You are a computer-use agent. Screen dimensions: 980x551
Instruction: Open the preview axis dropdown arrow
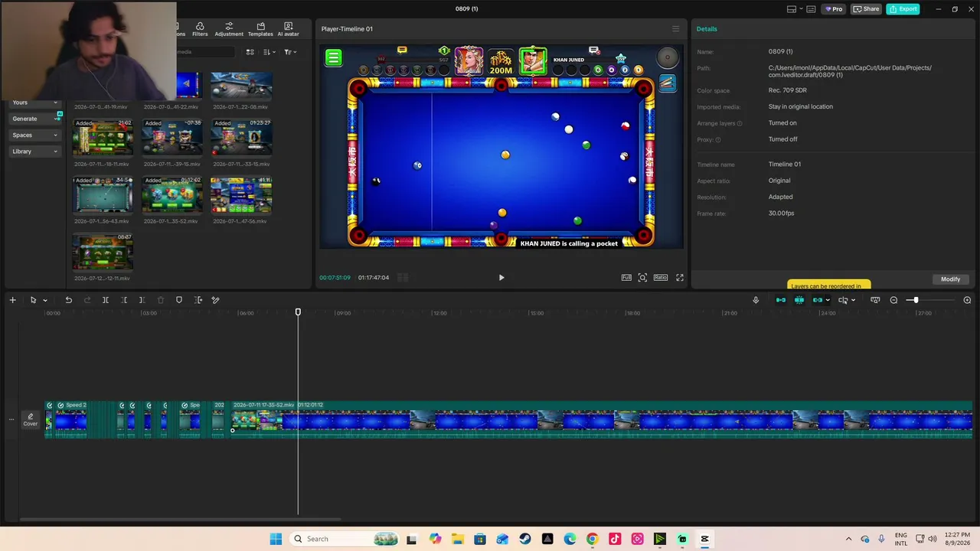[x=853, y=301]
